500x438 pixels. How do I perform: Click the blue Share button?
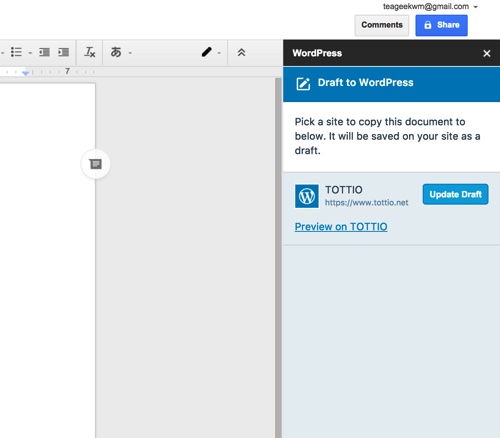pyautogui.click(x=441, y=25)
